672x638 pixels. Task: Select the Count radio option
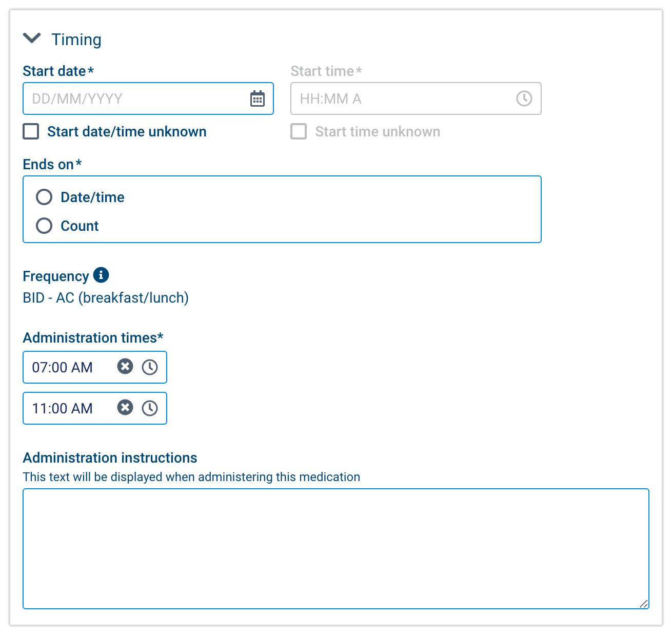[x=44, y=226]
